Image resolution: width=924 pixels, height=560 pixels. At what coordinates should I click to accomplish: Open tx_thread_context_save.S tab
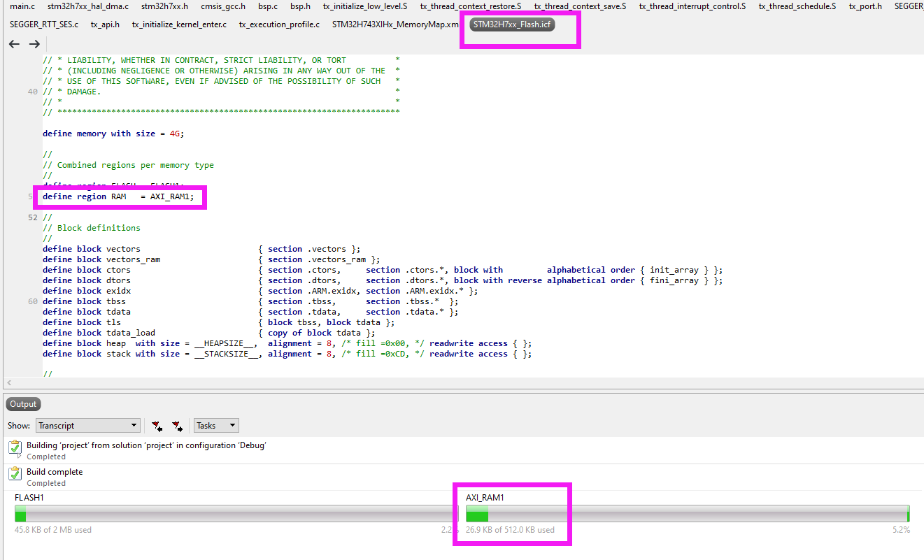(x=581, y=6)
